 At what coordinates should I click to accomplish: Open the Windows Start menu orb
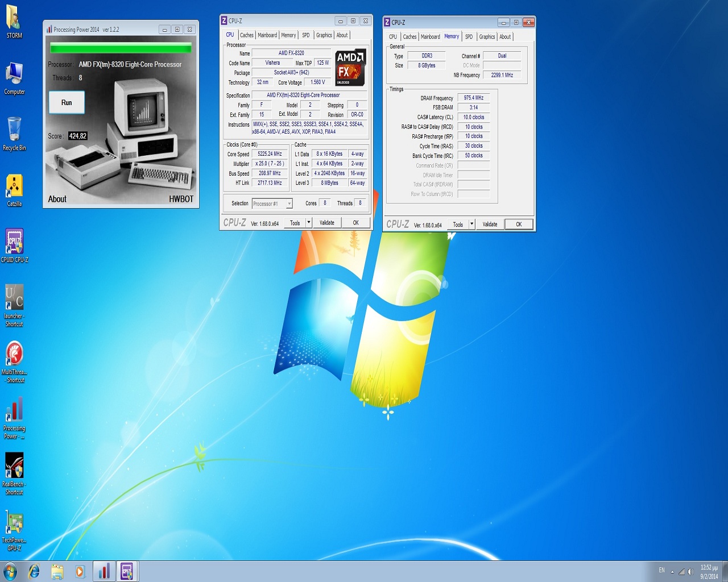[10, 571]
